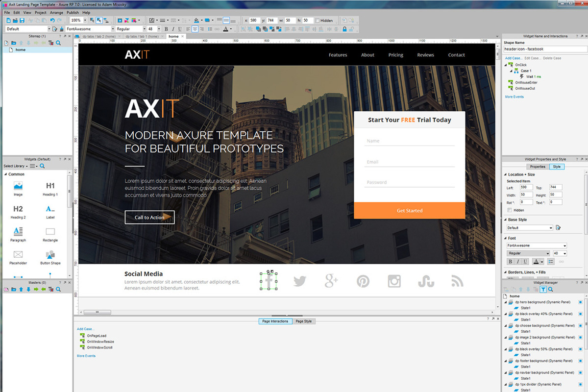This screenshot has height=392, width=588.
Task: Open the FontAwesome font dropdown in the toolbar
Action: [x=112, y=29]
